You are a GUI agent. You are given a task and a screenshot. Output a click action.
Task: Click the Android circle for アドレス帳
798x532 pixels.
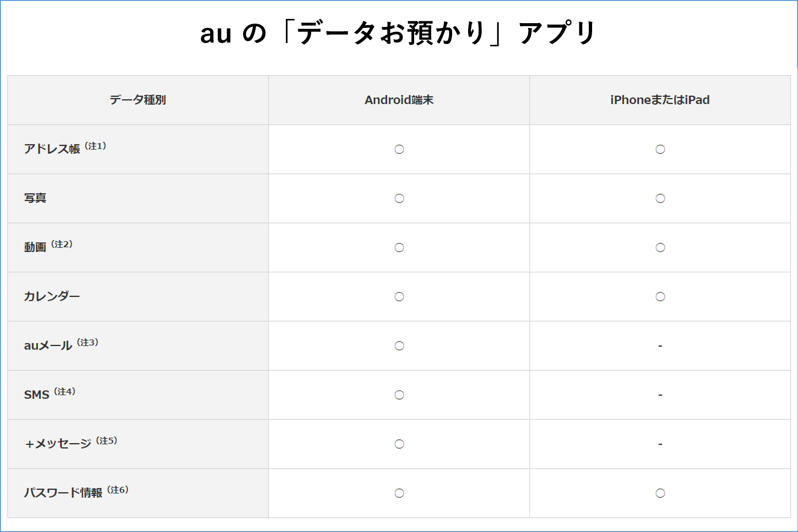(x=399, y=149)
